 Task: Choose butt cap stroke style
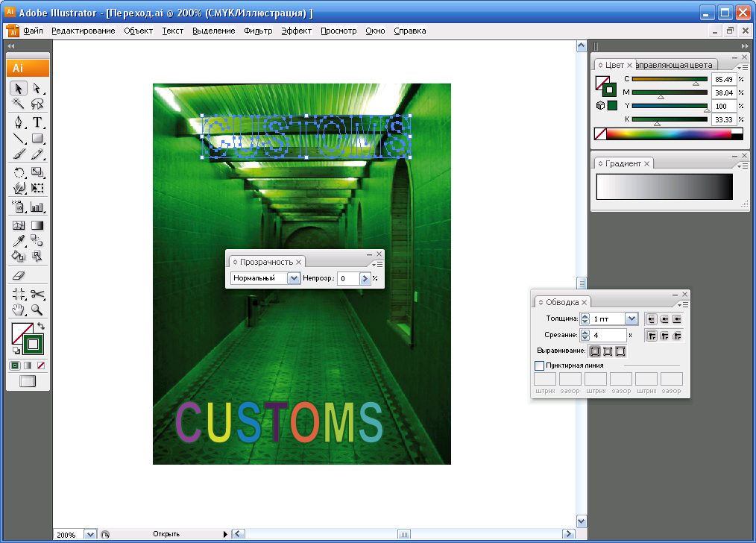pyautogui.click(x=652, y=319)
